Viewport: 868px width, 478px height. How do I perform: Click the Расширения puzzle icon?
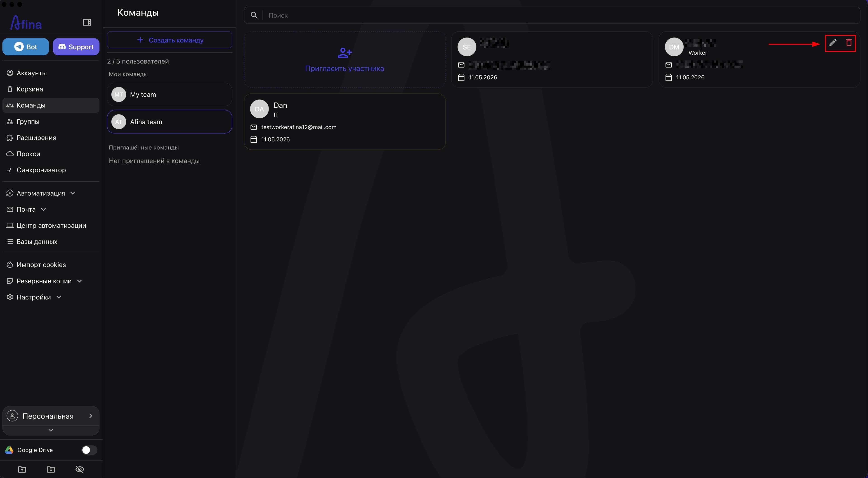coord(10,137)
